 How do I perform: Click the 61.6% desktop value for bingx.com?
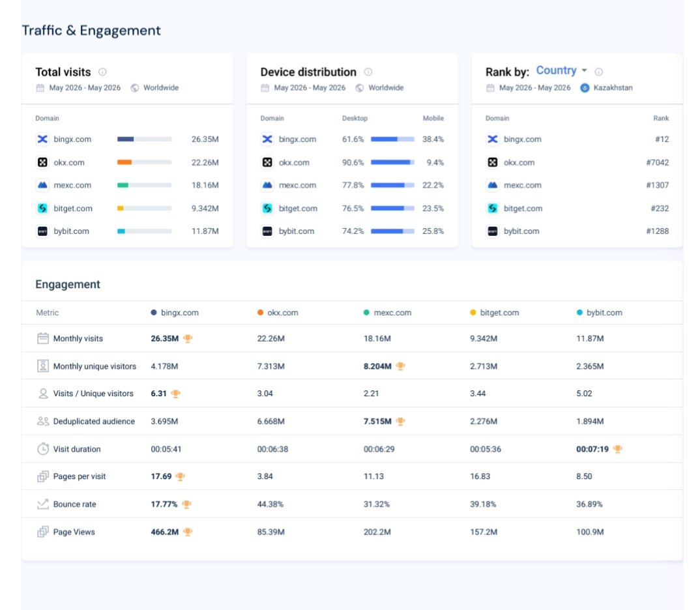(x=353, y=139)
